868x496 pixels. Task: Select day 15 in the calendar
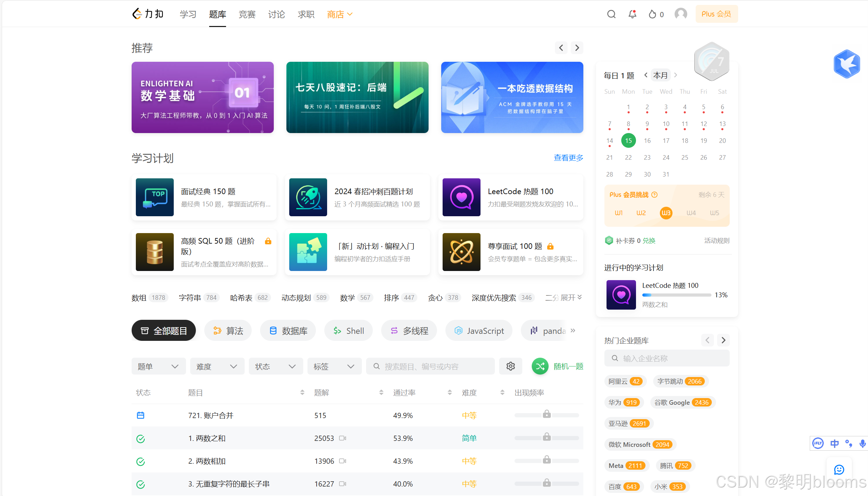tap(628, 140)
